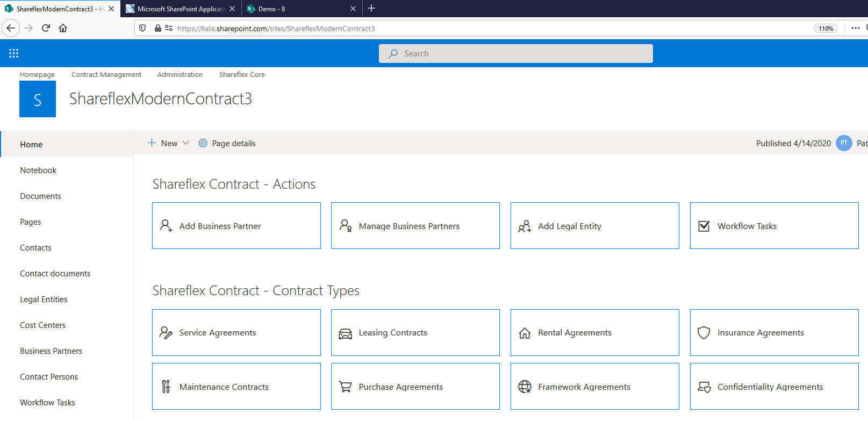Open the Shareflex Core navigation menu
868x421 pixels.
coord(242,74)
